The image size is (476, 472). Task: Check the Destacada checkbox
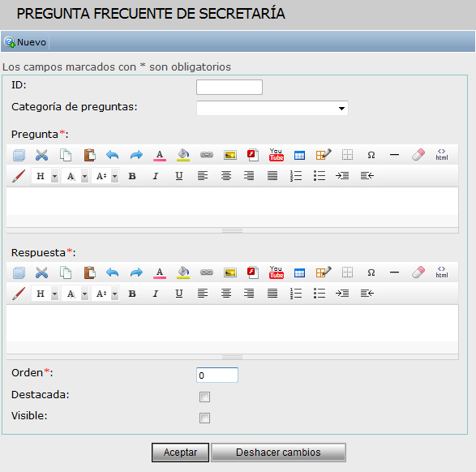pos(204,397)
